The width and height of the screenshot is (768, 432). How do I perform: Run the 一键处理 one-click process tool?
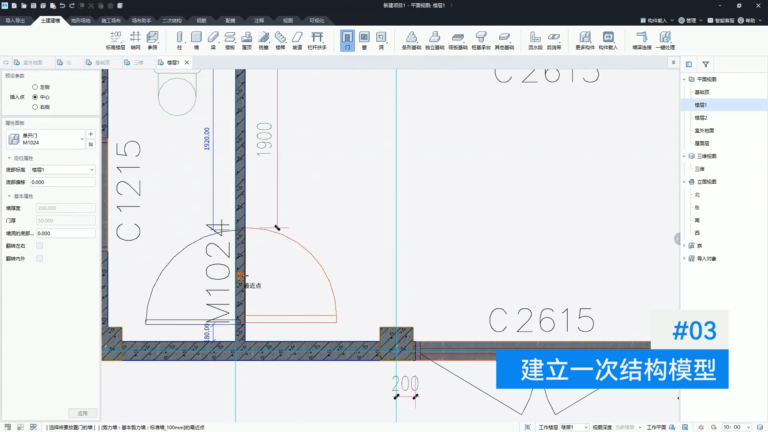665,40
